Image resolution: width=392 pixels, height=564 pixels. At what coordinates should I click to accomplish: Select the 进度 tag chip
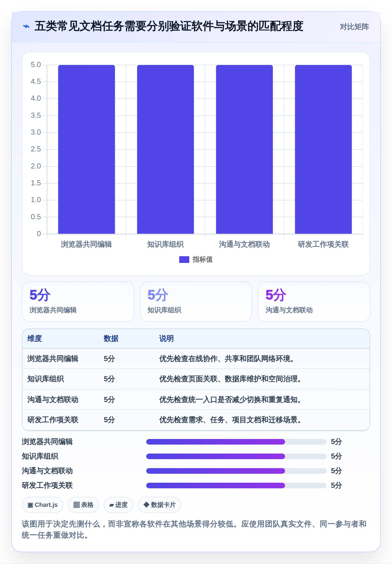pos(118,505)
